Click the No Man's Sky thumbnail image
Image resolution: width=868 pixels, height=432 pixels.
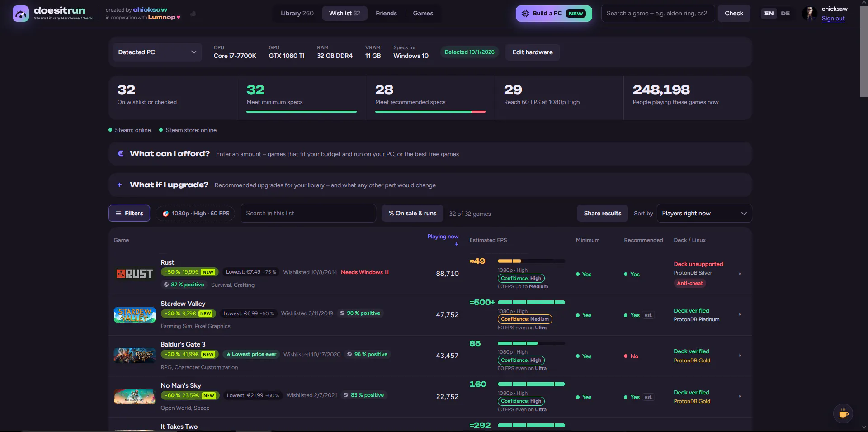pyautogui.click(x=134, y=397)
